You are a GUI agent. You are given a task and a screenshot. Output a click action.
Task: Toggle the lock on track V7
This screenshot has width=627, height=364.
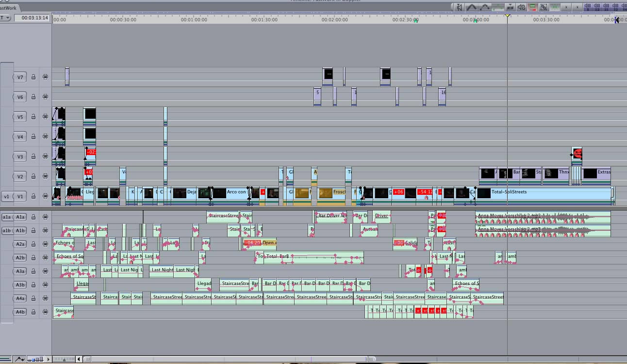tap(33, 77)
